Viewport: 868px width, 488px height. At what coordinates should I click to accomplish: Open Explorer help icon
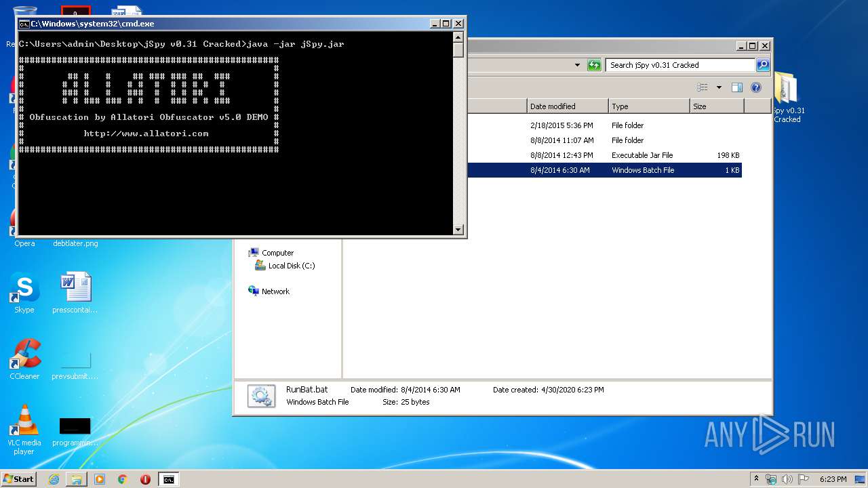click(x=756, y=87)
